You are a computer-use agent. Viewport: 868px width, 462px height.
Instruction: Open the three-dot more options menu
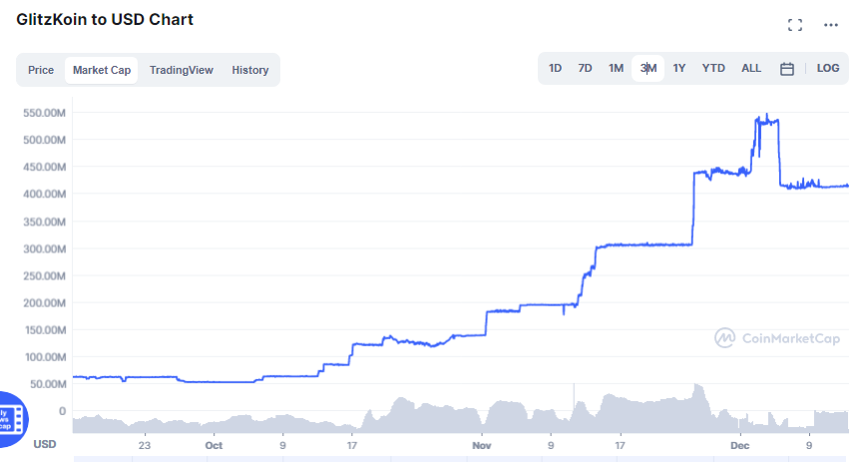[x=830, y=25]
